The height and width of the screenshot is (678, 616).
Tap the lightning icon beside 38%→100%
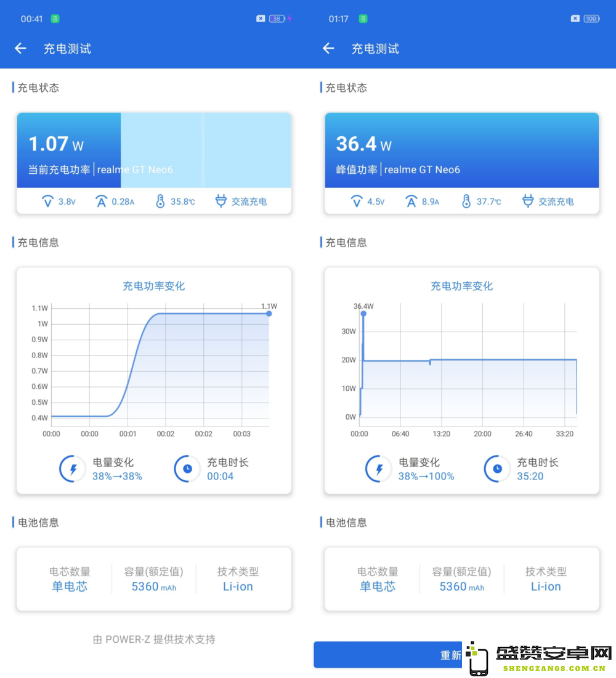tap(379, 468)
